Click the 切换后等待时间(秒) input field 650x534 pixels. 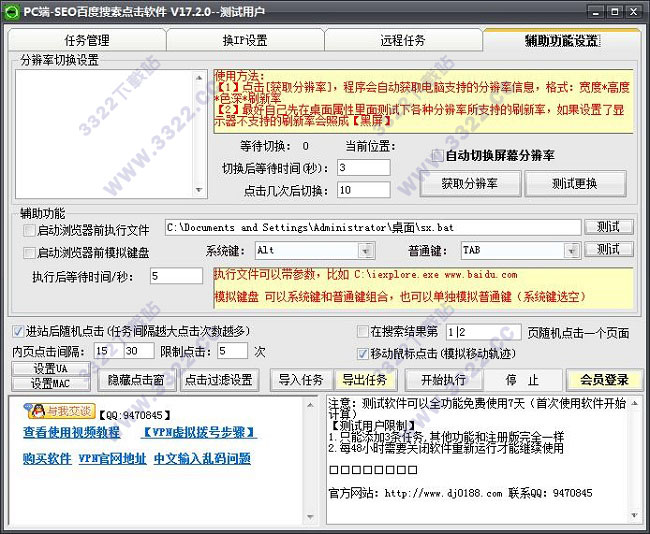coord(364,168)
